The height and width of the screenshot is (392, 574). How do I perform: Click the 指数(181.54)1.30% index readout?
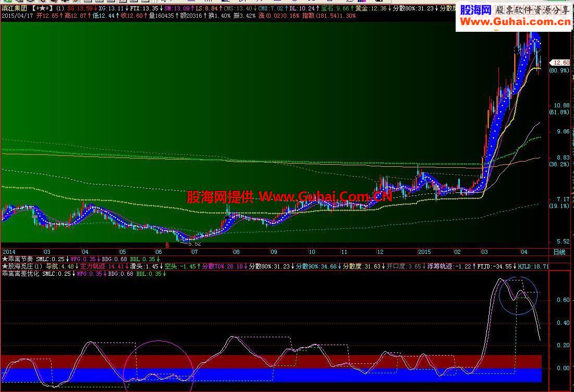tap(329, 16)
